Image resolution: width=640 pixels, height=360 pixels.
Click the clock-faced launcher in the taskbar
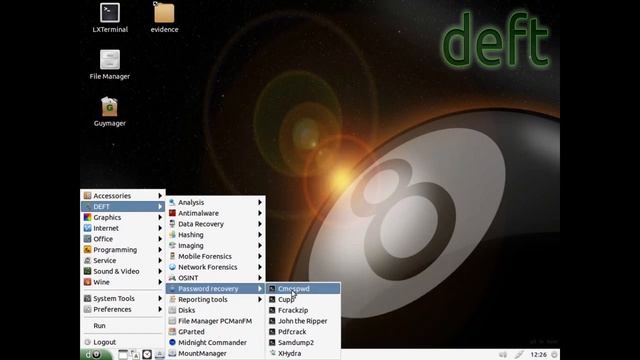pyautogui.click(x=147, y=354)
